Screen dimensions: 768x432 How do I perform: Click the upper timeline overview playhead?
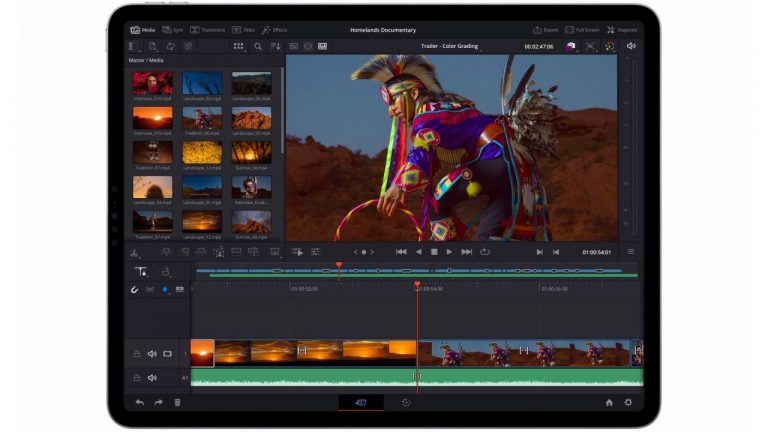pyautogui.click(x=339, y=265)
